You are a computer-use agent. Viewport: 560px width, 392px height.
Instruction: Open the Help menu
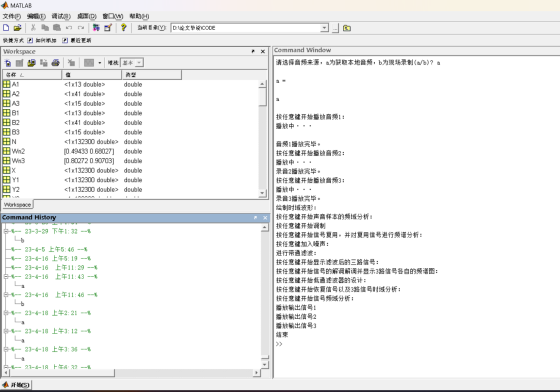[x=139, y=16]
